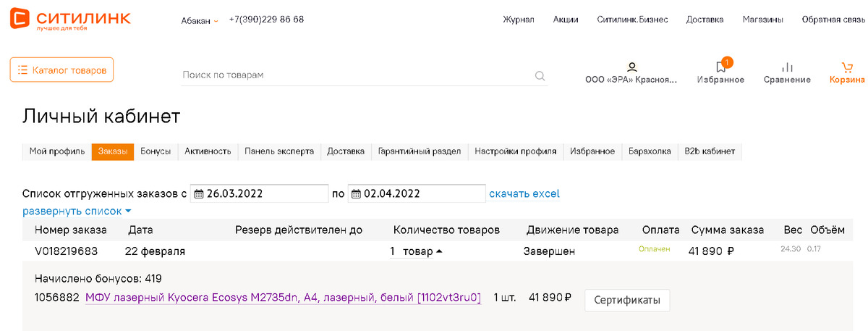868x331 pixels.
Task: Click the start date calendar icon
Action: point(199,194)
